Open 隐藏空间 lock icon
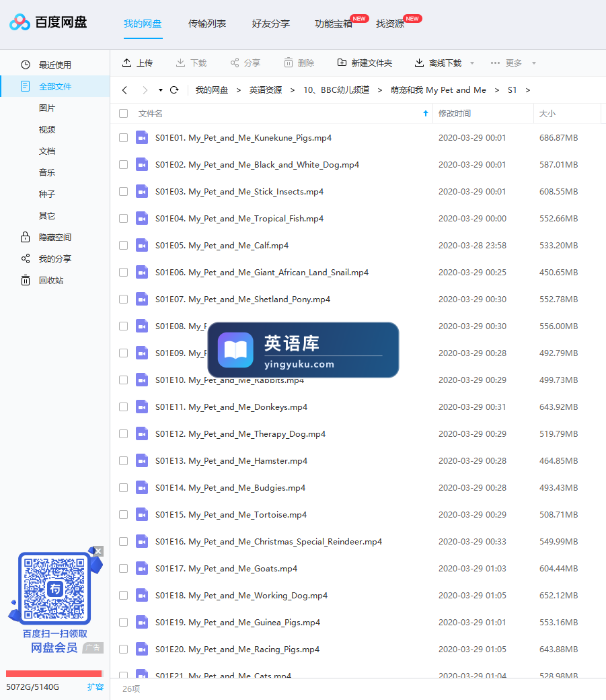The height and width of the screenshot is (700, 606). click(26, 237)
